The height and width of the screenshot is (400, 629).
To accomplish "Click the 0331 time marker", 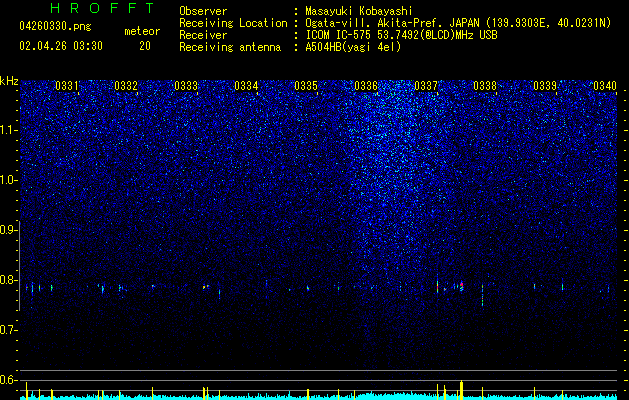I will (x=67, y=86).
